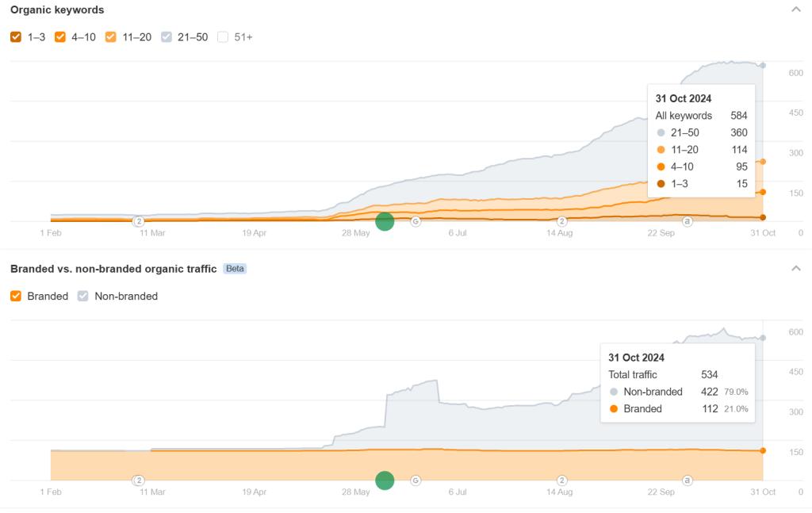812x513 pixels.
Task: Click the '2' marker near 11 Mar in traffic chart
Action: tap(138, 480)
